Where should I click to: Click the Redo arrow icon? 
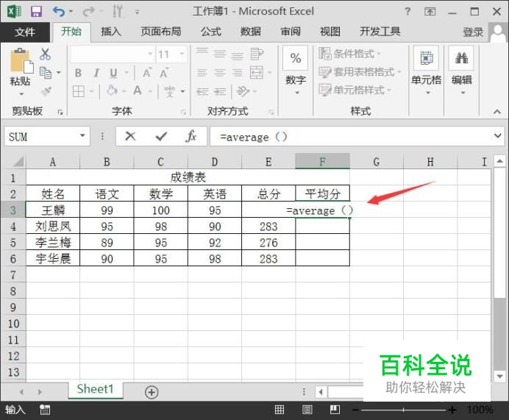click(x=88, y=12)
